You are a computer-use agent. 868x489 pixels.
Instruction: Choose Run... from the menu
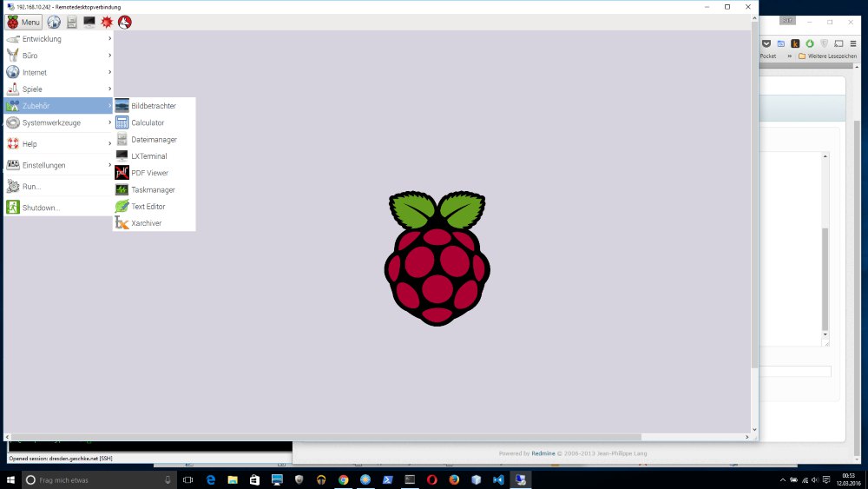click(59, 187)
